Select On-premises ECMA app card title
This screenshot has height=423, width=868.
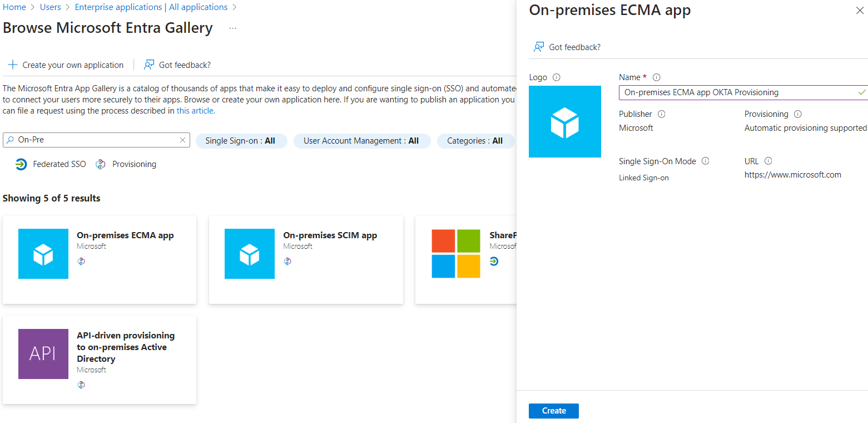coord(125,235)
